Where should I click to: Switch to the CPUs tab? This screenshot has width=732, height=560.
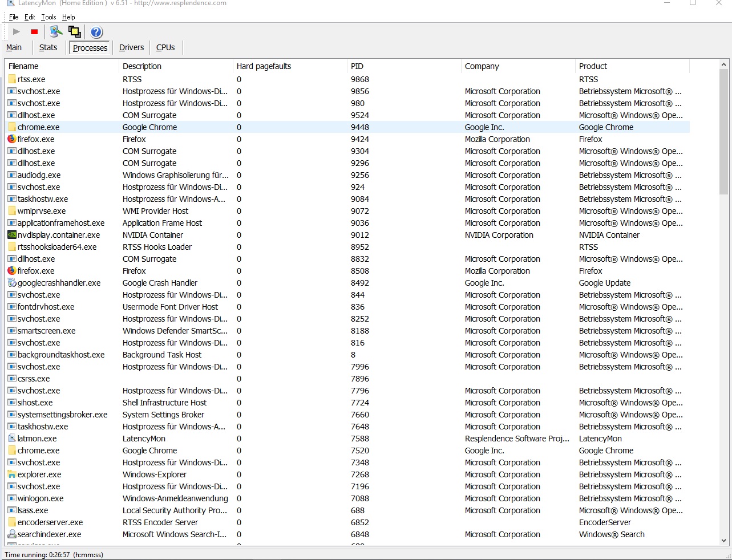coord(165,47)
